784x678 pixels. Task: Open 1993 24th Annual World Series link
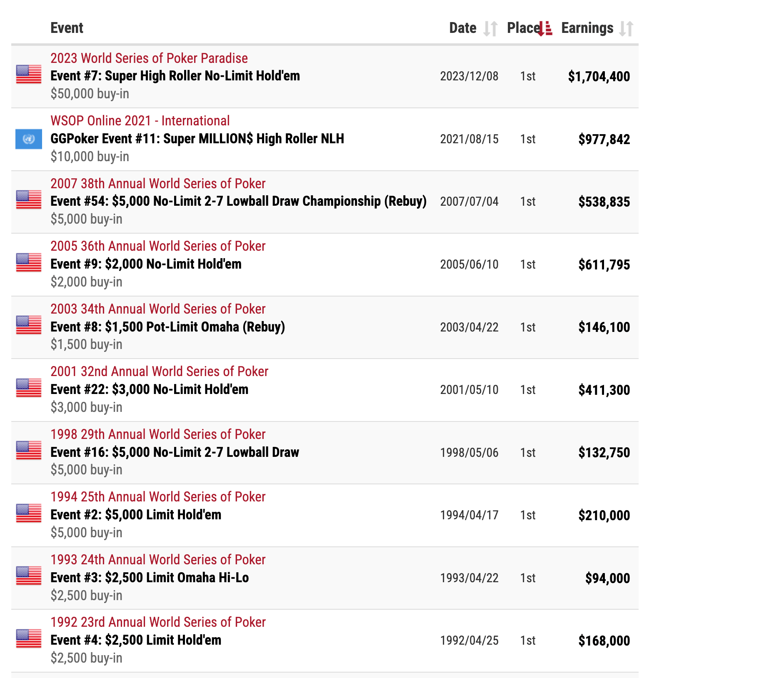pos(158,560)
